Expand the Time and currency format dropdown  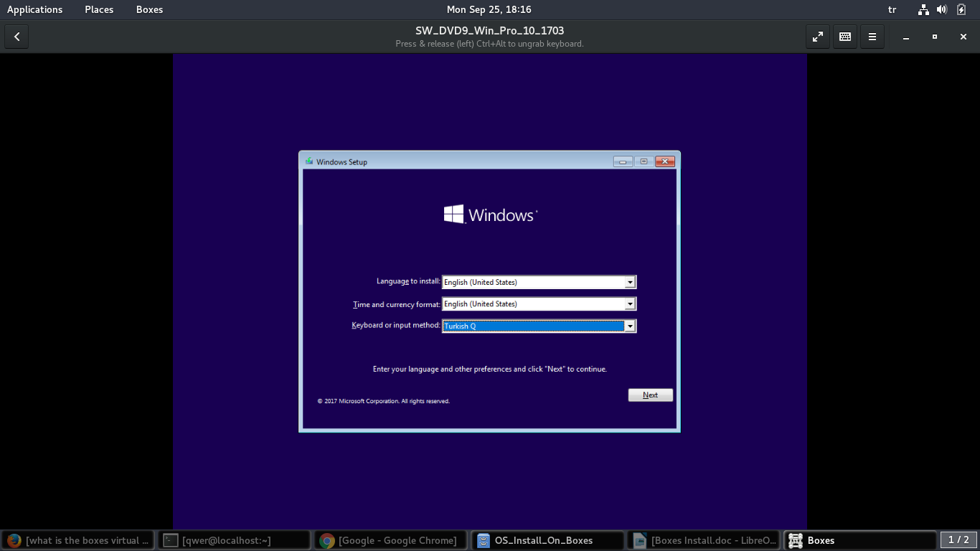630,304
